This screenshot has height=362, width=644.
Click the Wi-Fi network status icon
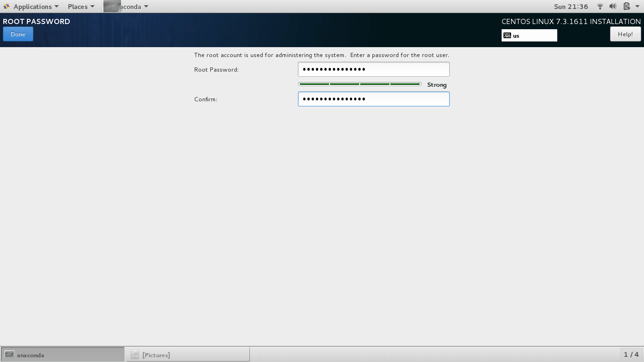600,7
